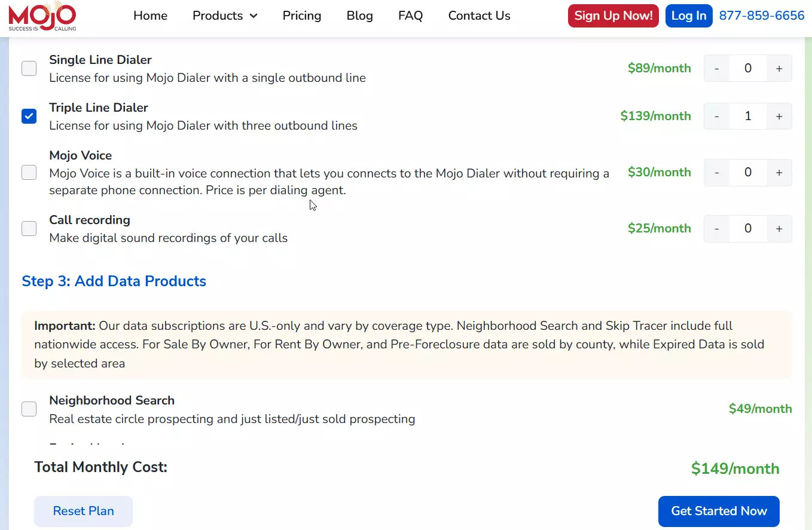Click the Neighborhood Search title
The width and height of the screenshot is (812, 530).
112,400
